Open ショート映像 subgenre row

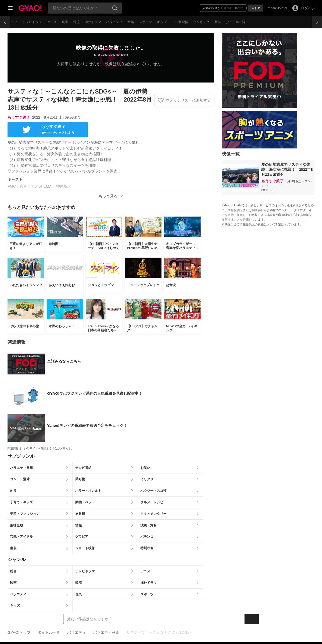click(x=105, y=548)
